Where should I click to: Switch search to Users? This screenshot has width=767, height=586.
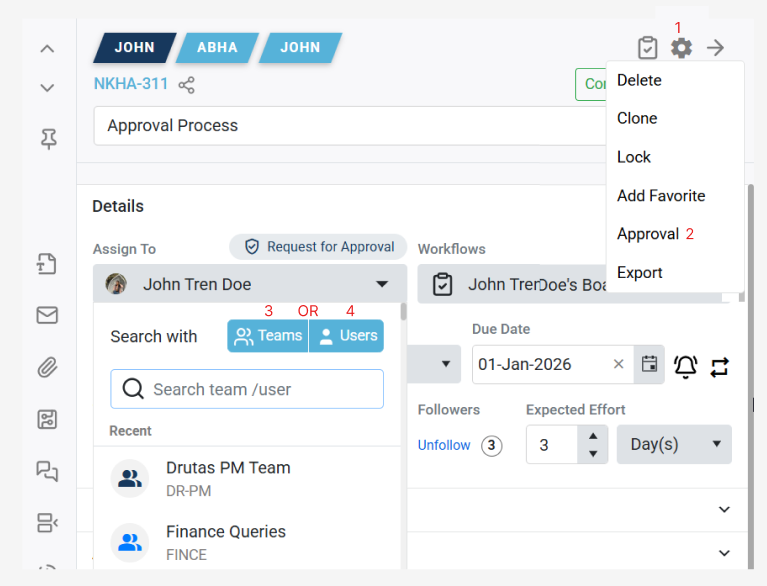[x=347, y=336]
